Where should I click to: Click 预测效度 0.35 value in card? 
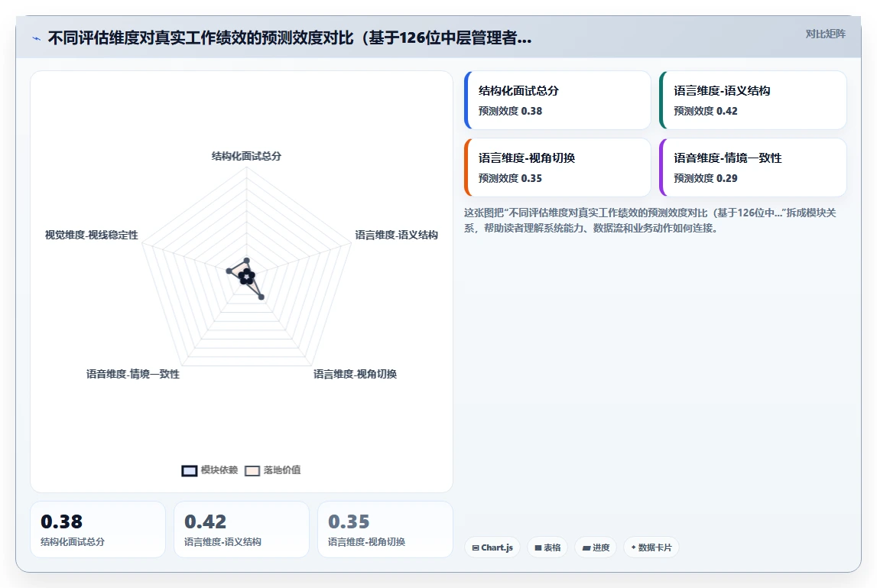pos(510,178)
